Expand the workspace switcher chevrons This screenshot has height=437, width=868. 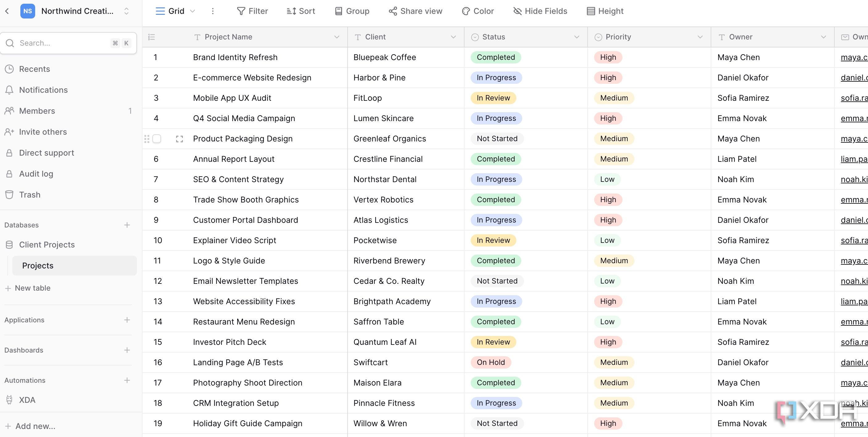point(126,11)
